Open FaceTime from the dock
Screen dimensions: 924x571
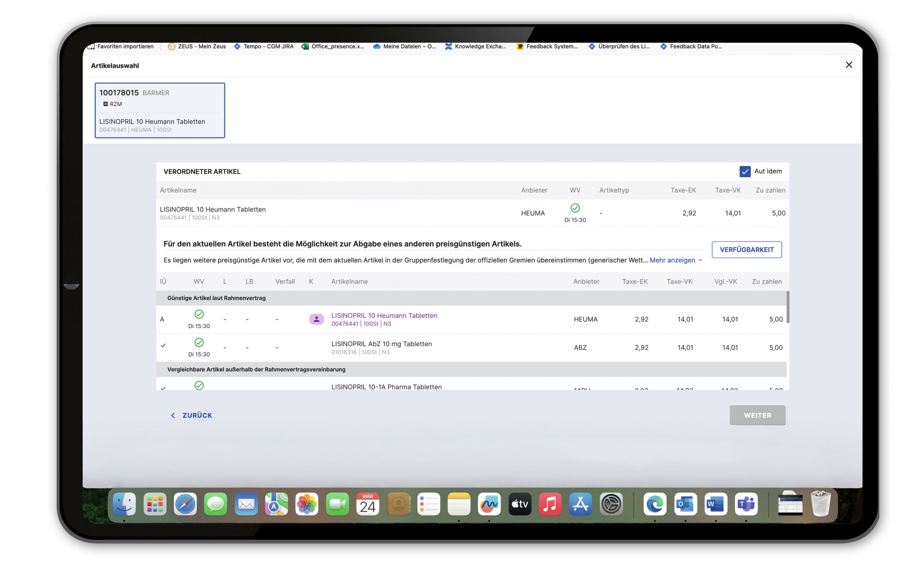click(x=337, y=504)
